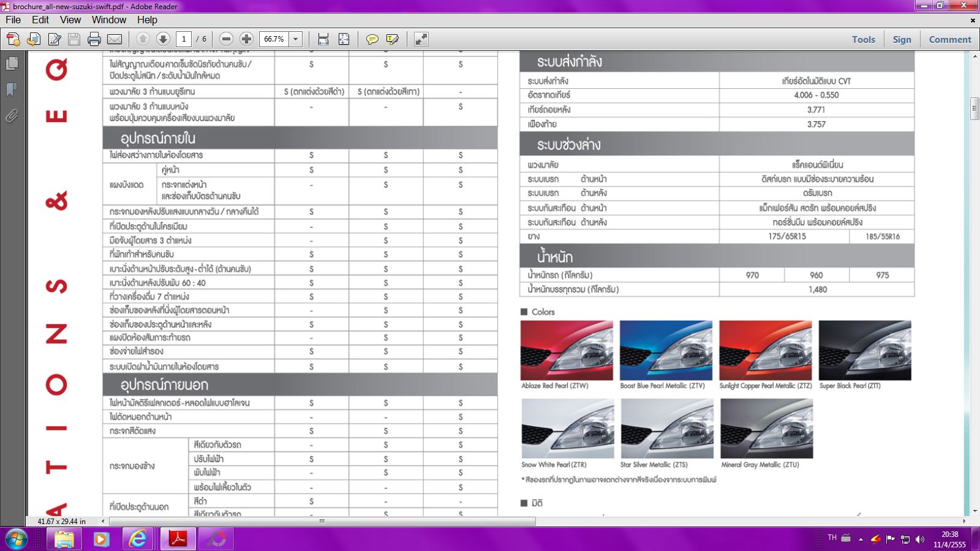Viewport: 980px width, 551px height.
Task: Click the taskbar clock showing 20:38
Action: pos(949,535)
